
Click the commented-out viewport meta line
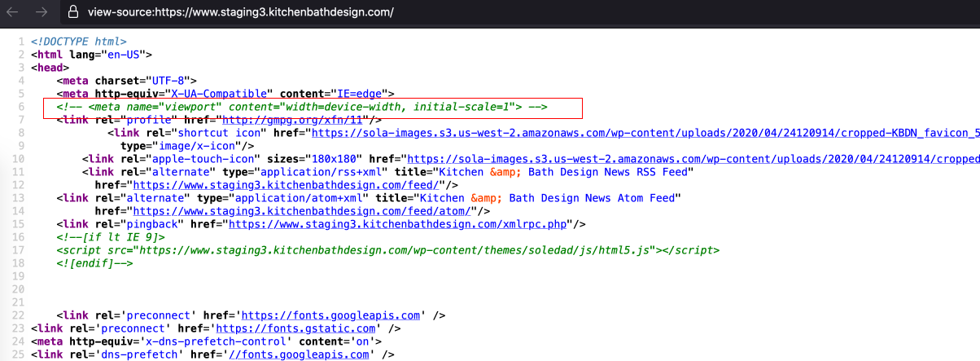tap(302, 107)
